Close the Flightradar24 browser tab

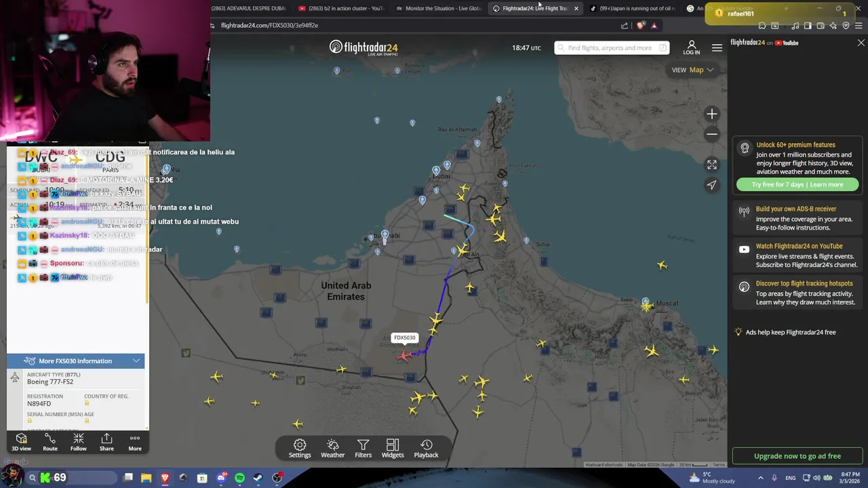pyautogui.click(x=576, y=8)
